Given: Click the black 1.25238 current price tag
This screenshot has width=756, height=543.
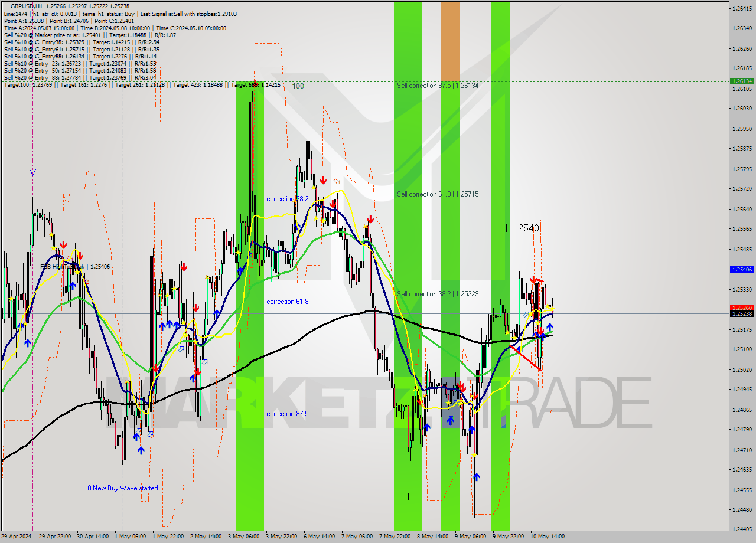Looking at the screenshot, I should click(742, 313).
